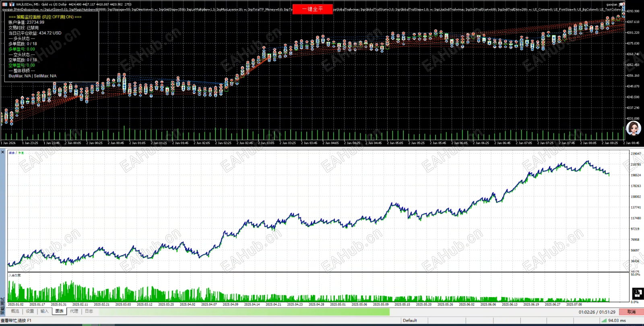The height and width of the screenshot is (326, 644).
Task: Open the 概览 overview tab
Action: click(x=15, y=311)
